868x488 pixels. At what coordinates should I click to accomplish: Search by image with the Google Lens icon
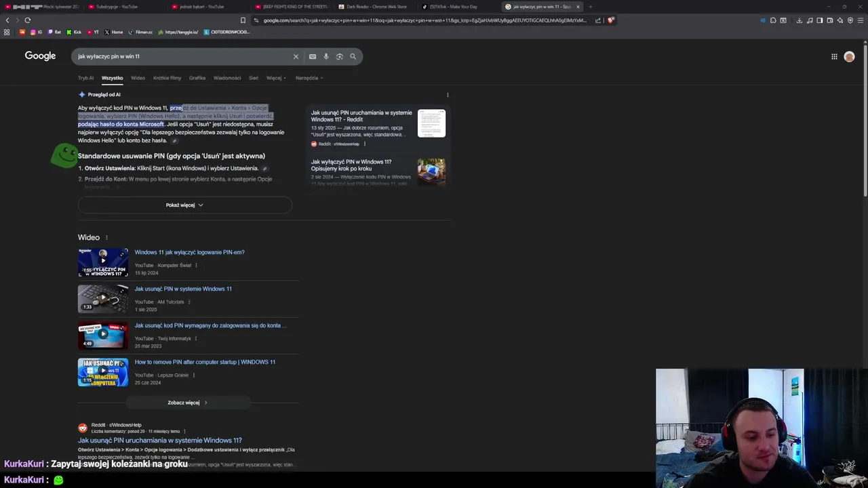click(x=340, y=57)
